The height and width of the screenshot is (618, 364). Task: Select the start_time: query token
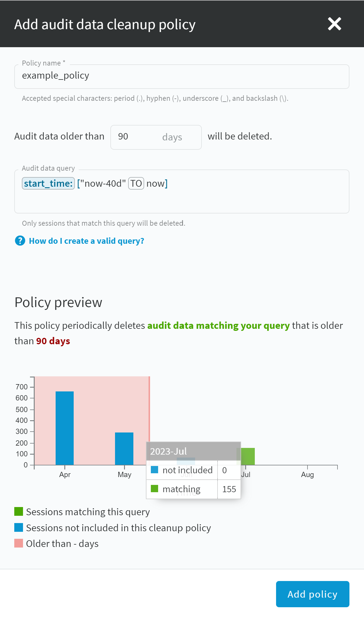pyautogui.click(x=48, y=183)
